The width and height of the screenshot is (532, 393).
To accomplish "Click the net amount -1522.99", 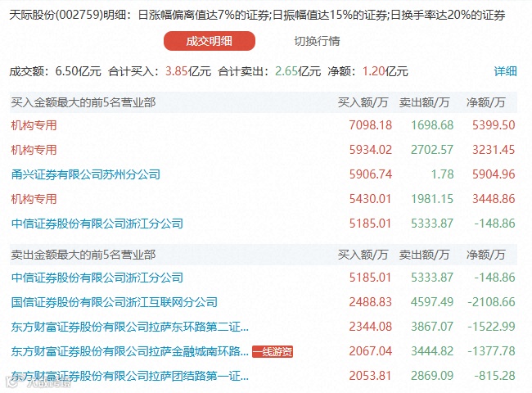I will pos(491,327).
